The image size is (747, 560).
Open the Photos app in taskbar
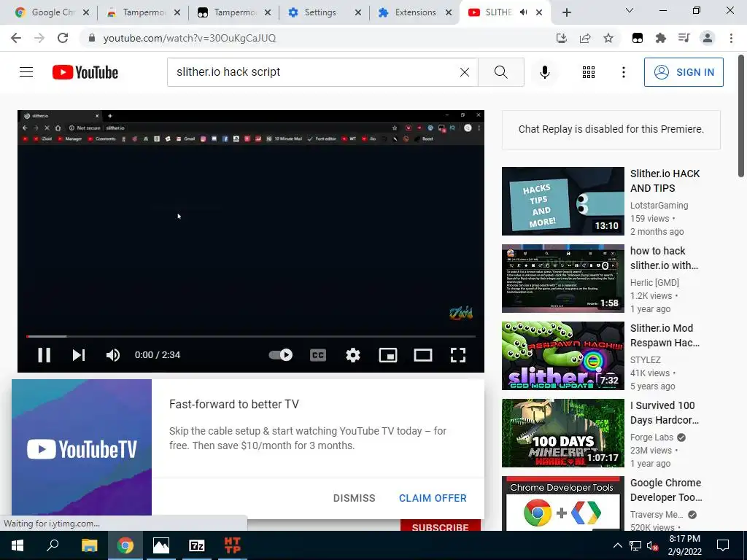click(x=161, y=545)
